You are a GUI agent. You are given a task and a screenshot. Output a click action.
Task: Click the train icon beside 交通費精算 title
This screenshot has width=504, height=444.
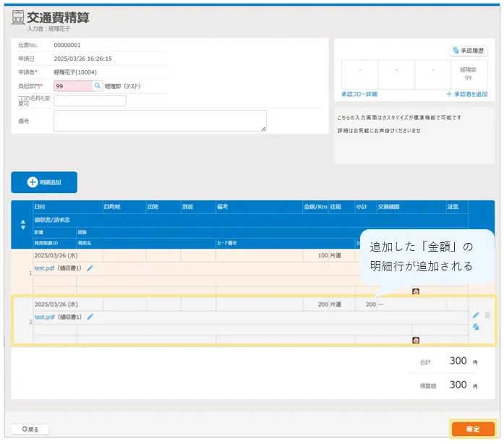click(18, 19)
